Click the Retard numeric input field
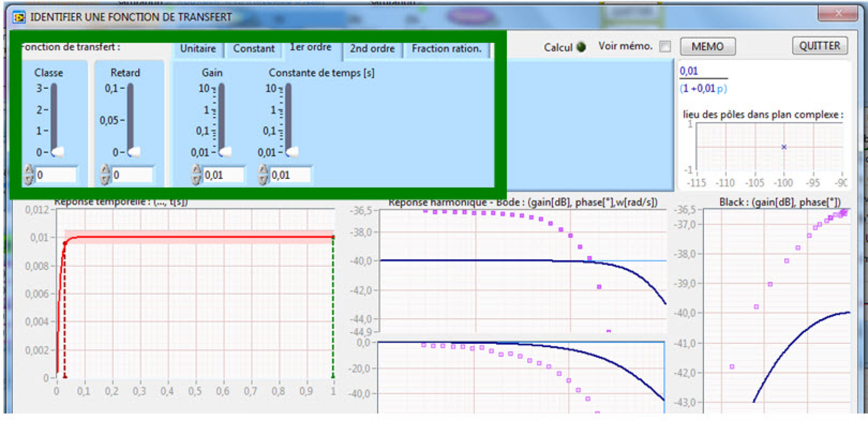This screenshot has width=868, height=421. pos(132,175)
